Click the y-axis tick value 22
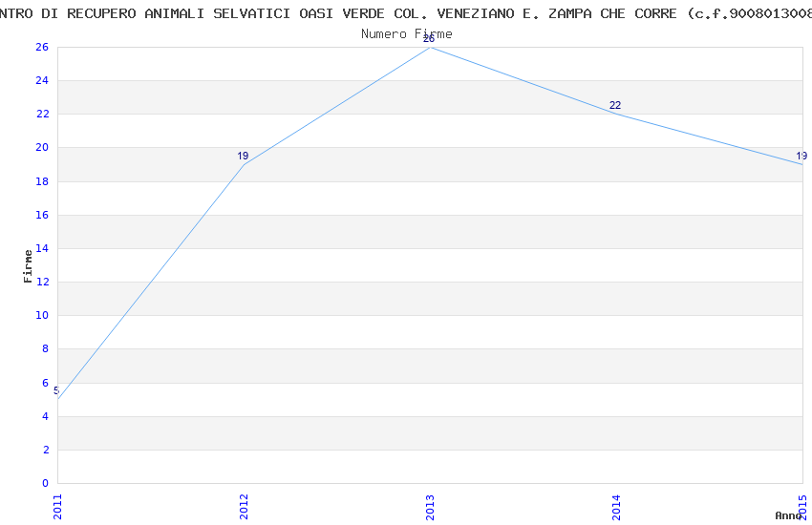 tap(42, 114)
